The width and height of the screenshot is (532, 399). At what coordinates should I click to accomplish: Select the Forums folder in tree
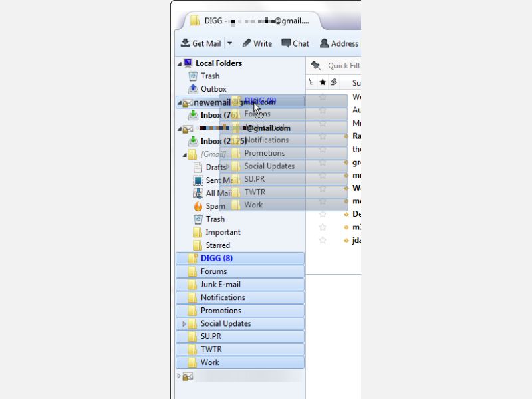point(240,271)
